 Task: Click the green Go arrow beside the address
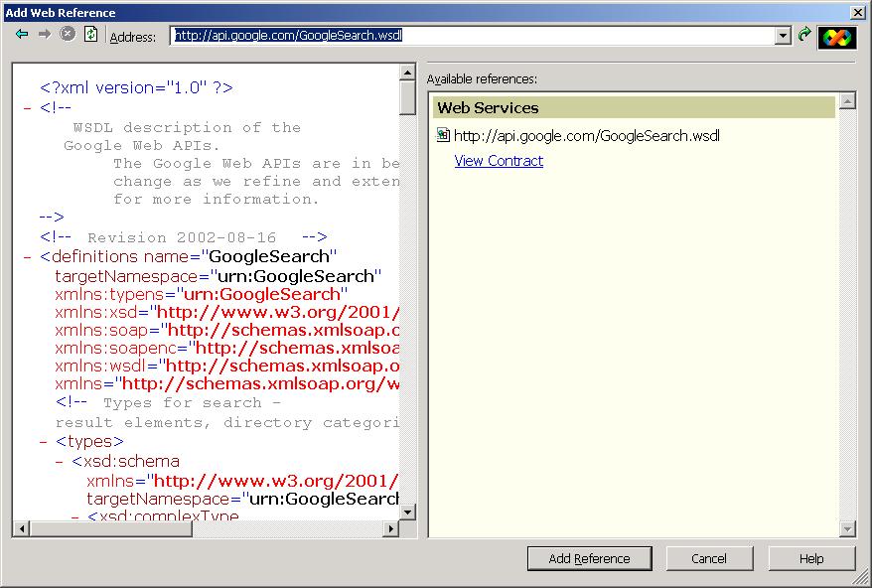click(x=804, y=35)
